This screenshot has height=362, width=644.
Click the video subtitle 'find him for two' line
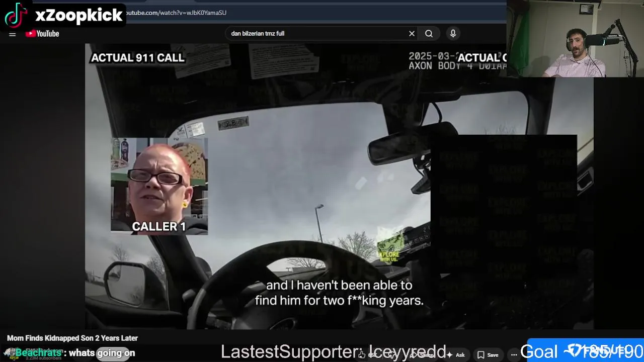click(x=339, y=301)
